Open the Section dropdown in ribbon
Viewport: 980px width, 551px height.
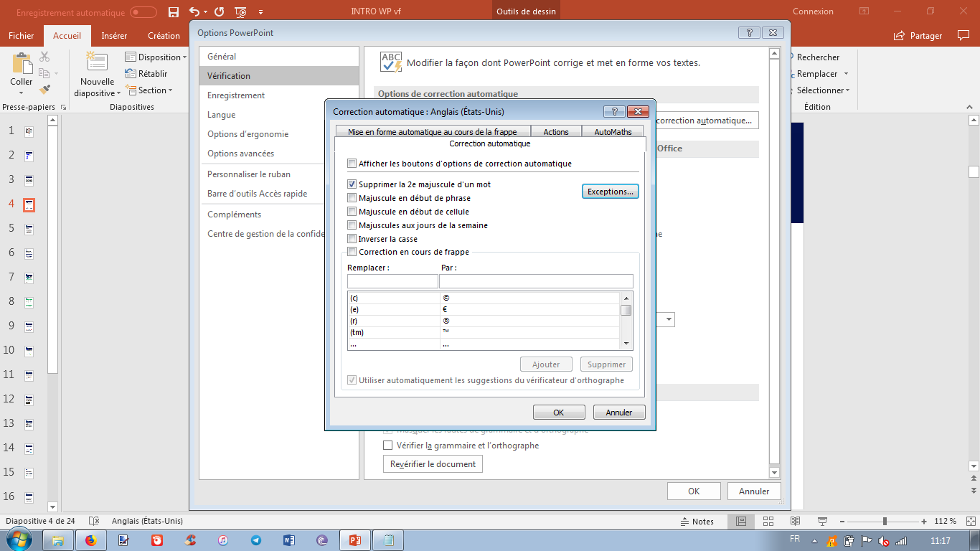pyautogui.click(x=149, y=90)
